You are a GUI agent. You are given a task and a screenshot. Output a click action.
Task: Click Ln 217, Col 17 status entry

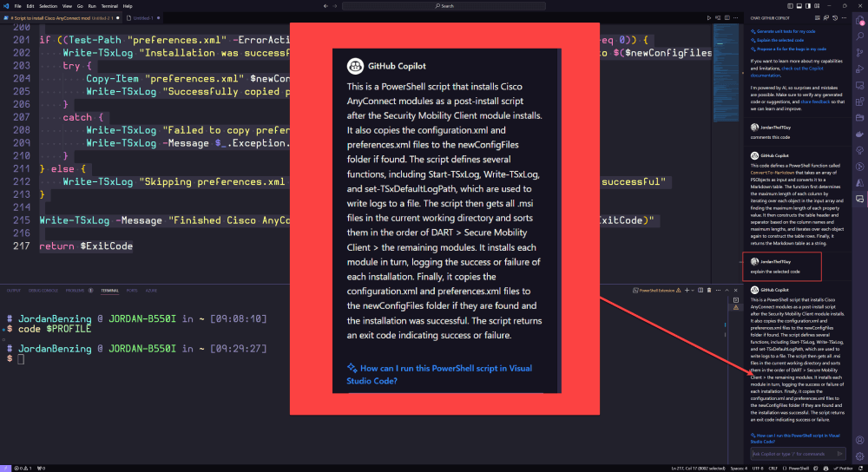tap(699, 469)
